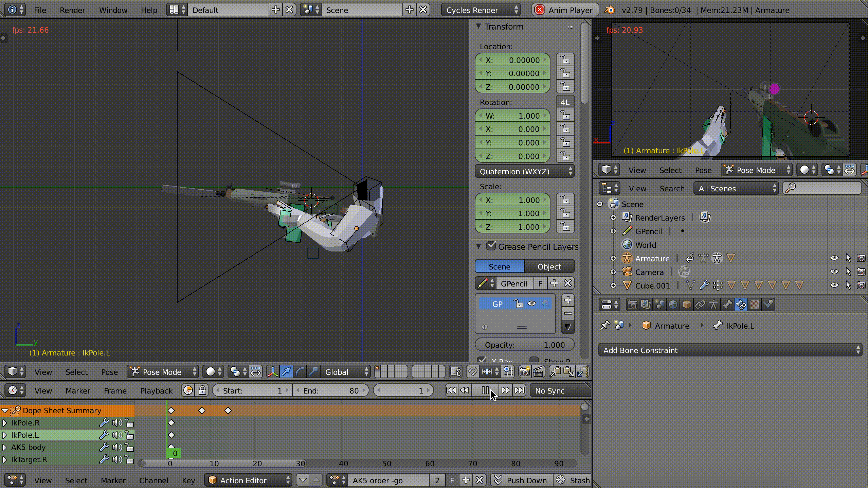Open the World properties tab icon
This screenshot has width=868, height=488.
click(x=673, y=304)
